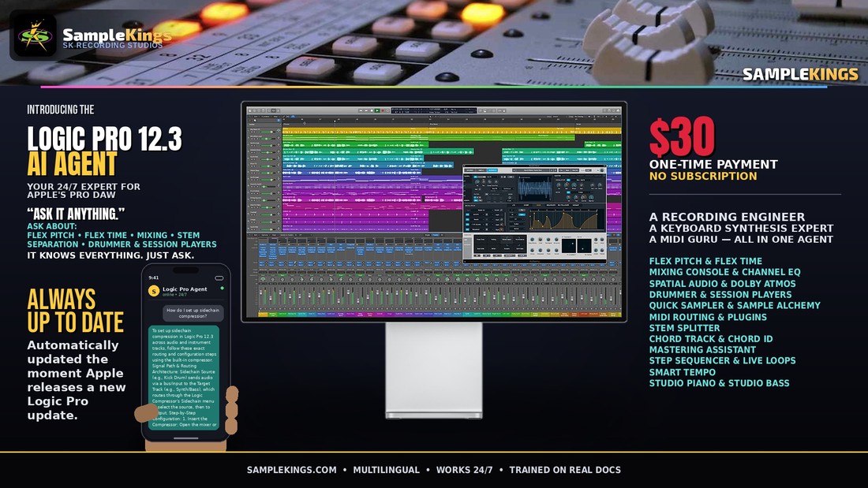Viewport: 868px width, 488px height.
Task: Click the yellow "AI AGENT" headline
Action: pyautogui.click(x=72, y=164)
